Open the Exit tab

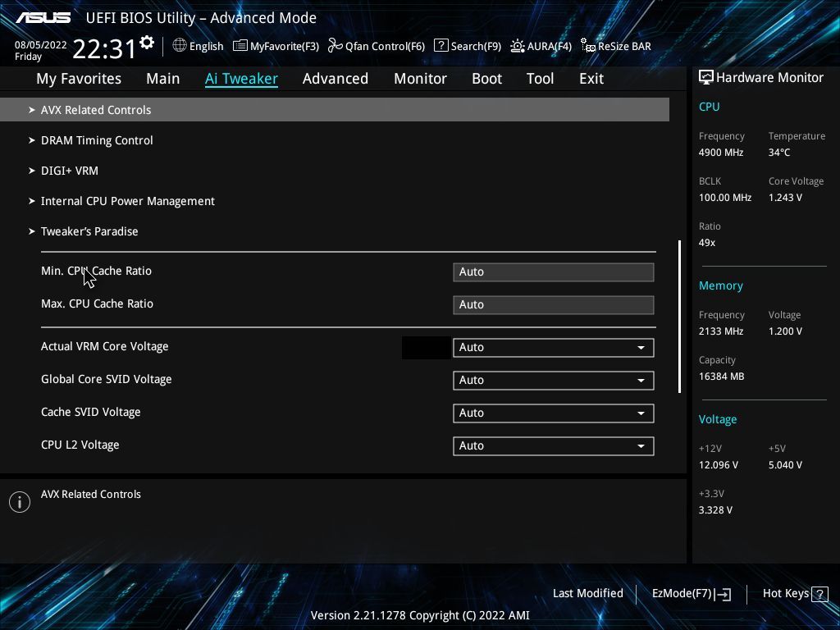coord(591,79)
